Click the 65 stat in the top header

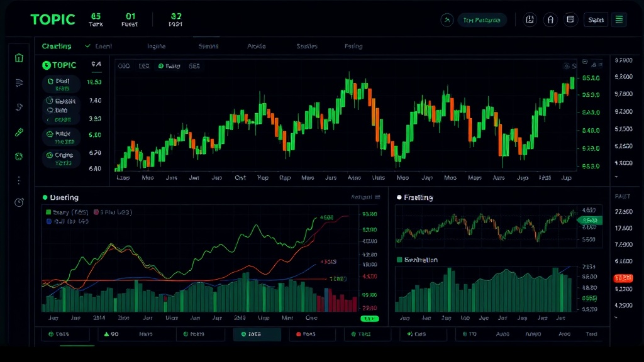pyautogui.click(x=96, y=19)
